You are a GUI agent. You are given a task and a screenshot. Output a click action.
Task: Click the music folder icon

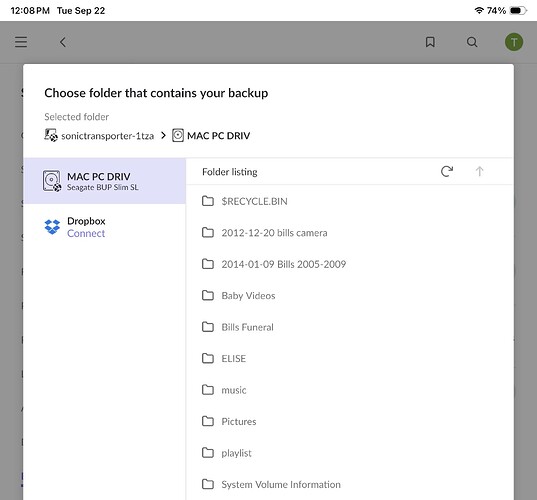pyautogui.click(x=208, y=390)
